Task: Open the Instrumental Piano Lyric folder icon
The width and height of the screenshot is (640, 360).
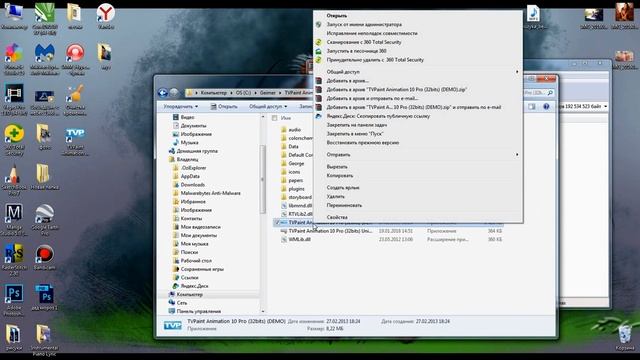Action: [44, 340]
